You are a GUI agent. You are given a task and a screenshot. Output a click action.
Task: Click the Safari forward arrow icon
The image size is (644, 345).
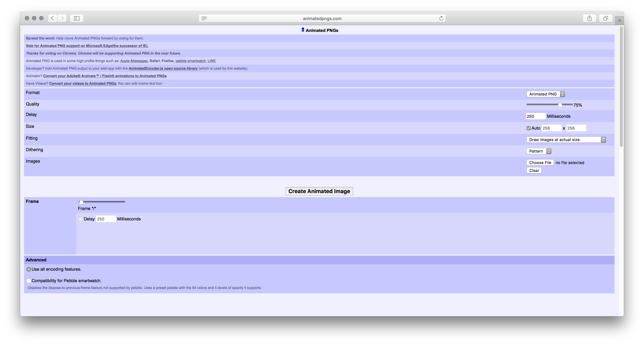point(62,18)
